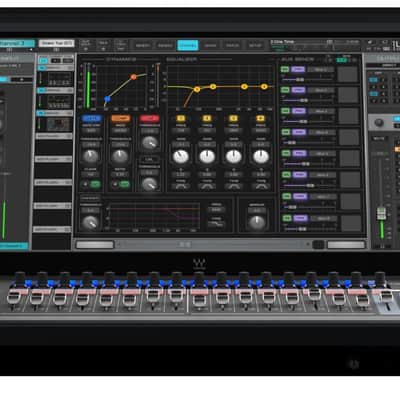Screen dimensions: 400x400
Task: Toggle the green ON button of third bus send
Action: [285, 111]
